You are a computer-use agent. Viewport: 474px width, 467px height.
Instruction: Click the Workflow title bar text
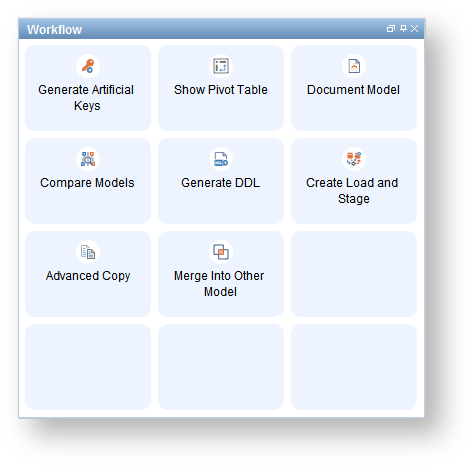[x=54, y=30]
